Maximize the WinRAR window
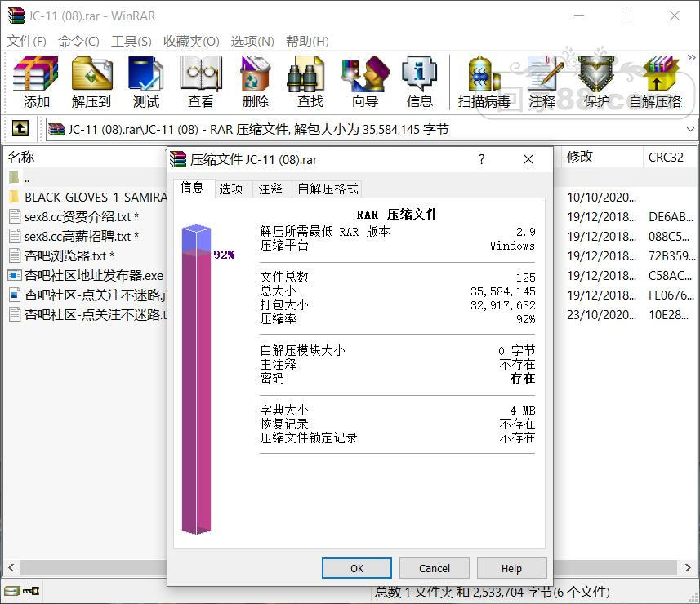 (x=626, y=16)
